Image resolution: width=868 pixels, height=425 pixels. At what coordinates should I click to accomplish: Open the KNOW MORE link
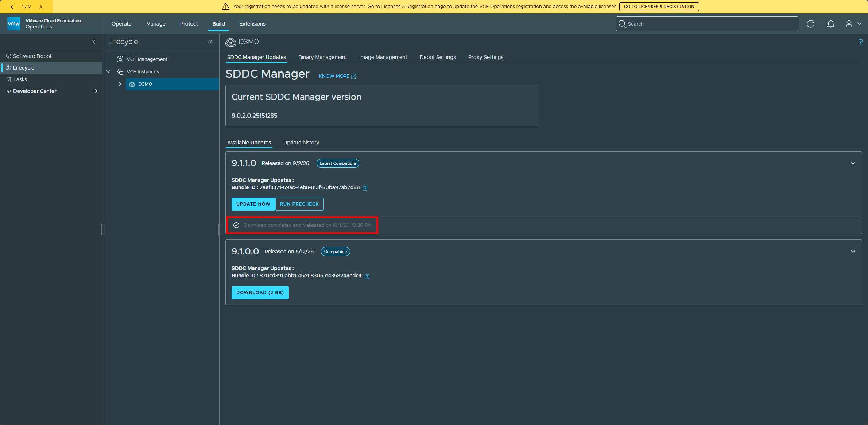click(x=337, y=76)
